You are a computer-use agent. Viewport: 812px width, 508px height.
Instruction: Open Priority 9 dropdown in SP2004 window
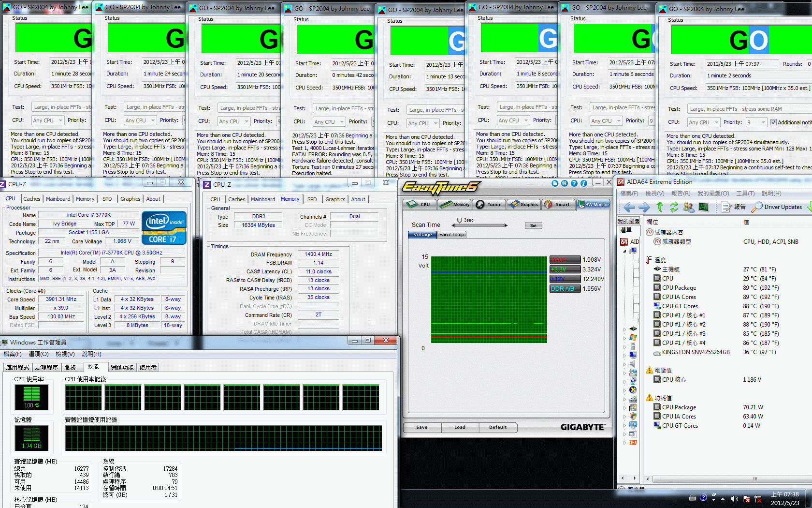[756, 122]
